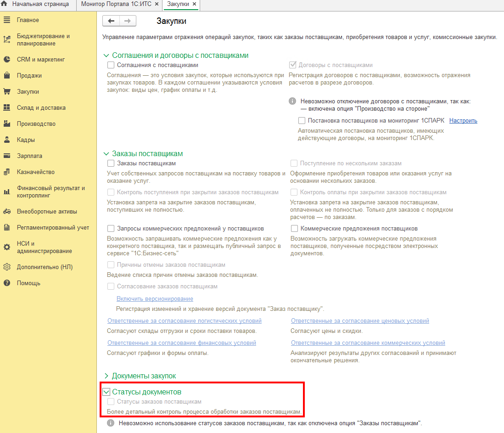Go back with the left arrow button
This screenshot has height=433, width=504.
(111, 21)
